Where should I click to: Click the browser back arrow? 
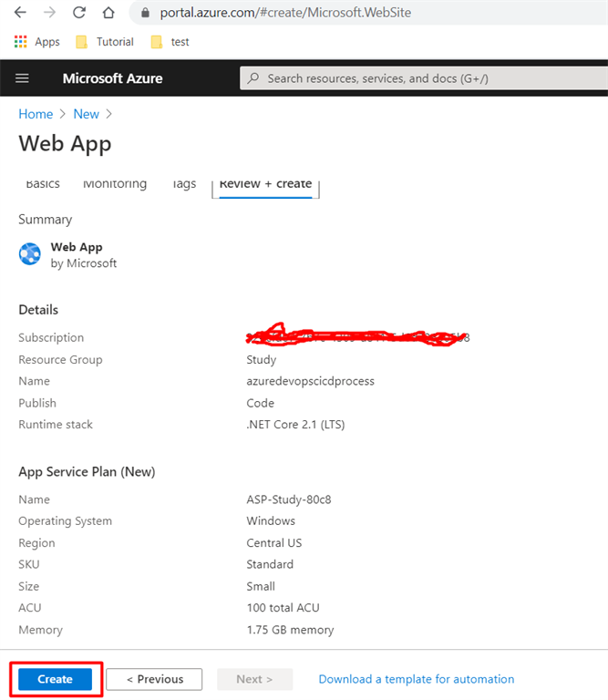(x=20, y=13)
